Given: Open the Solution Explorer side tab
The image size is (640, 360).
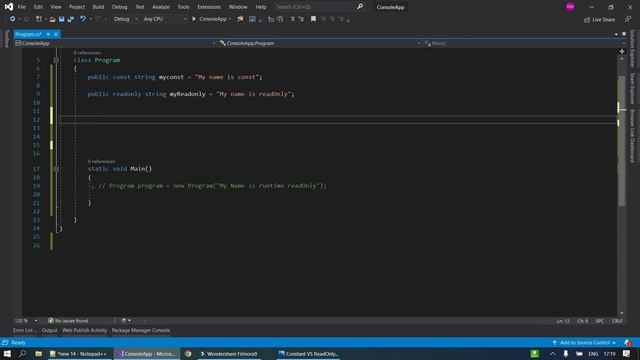Looking at the screenshot, I should coord(632,49).
